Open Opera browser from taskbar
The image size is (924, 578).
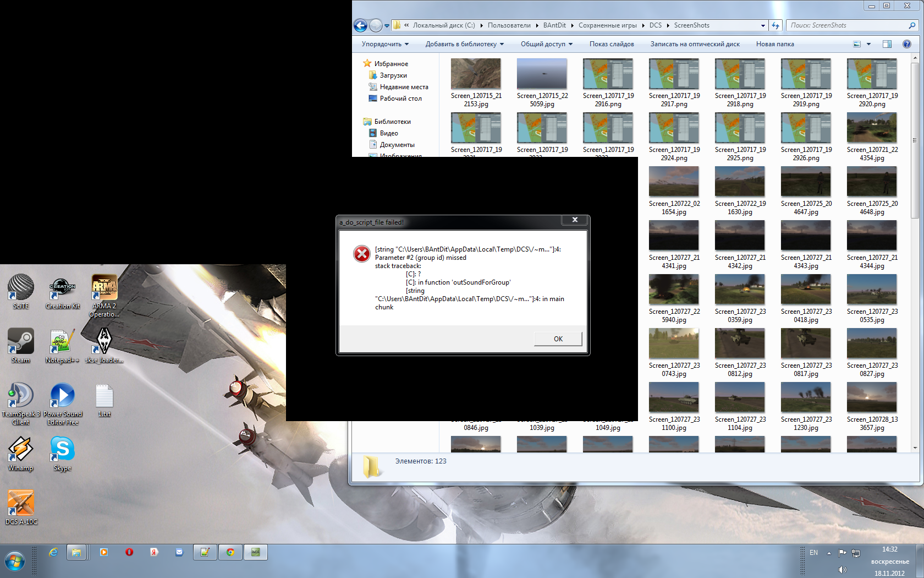129,552
